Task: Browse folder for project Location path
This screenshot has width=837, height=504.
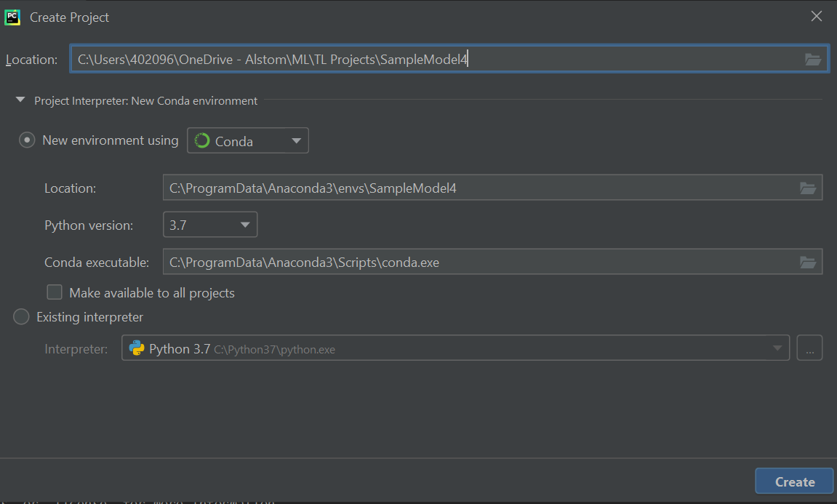Action: [x=812, y=59]
